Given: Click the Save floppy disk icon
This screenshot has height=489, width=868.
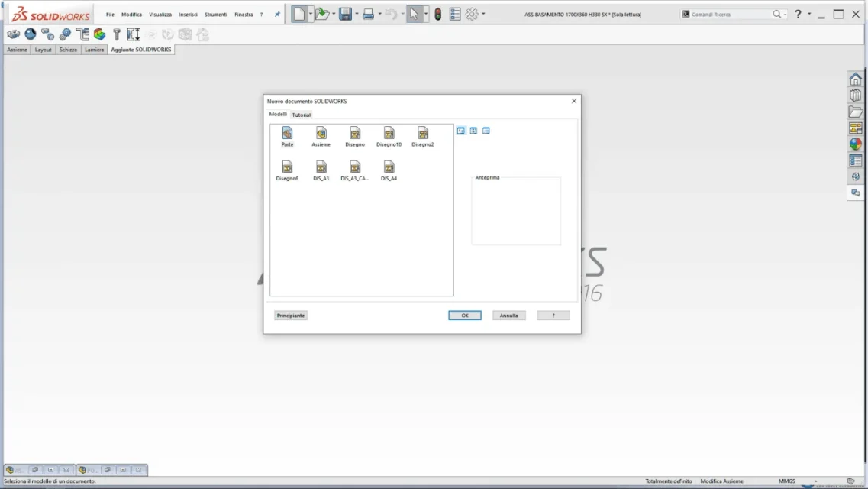Looking at the screenshot, I should 345,15.
